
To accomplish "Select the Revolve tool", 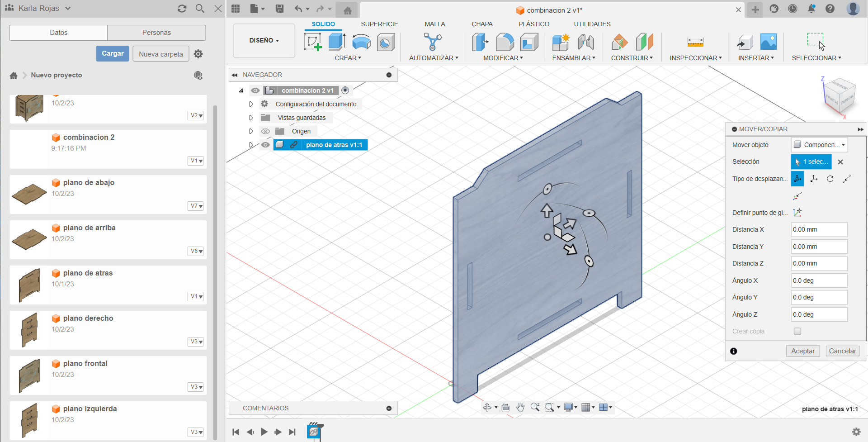I will [x=361, y=42].
